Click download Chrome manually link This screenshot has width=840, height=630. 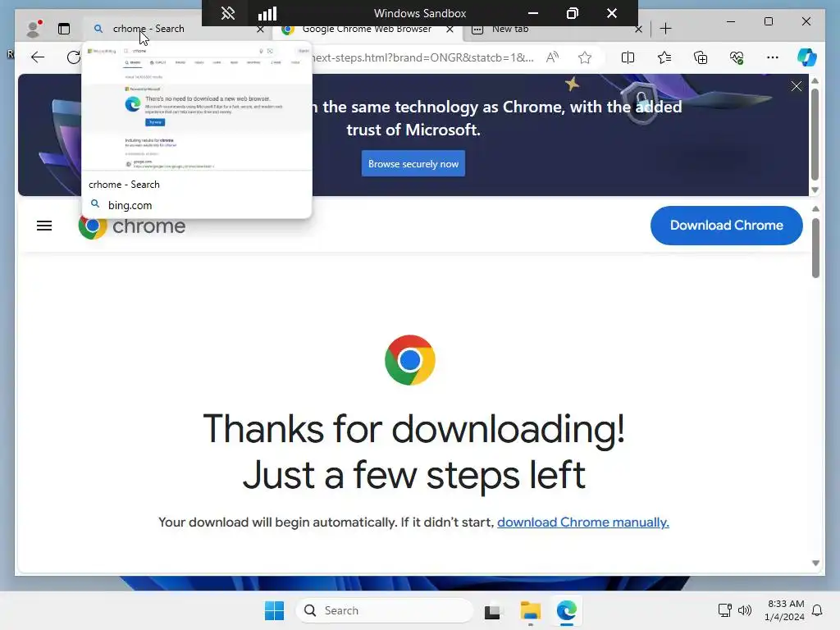coord(583,523)
